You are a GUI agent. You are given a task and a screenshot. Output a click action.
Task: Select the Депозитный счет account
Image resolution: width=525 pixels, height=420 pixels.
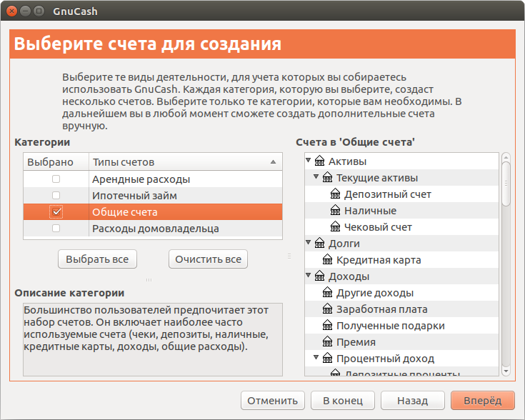pyautogui.click(x=387, y=194)
